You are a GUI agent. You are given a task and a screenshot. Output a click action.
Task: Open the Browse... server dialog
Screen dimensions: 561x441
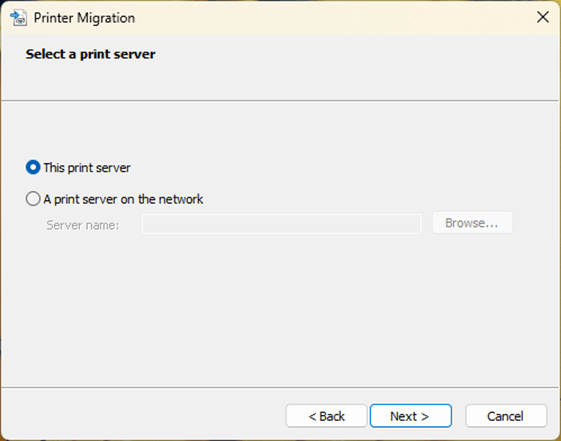pos(472,223)
